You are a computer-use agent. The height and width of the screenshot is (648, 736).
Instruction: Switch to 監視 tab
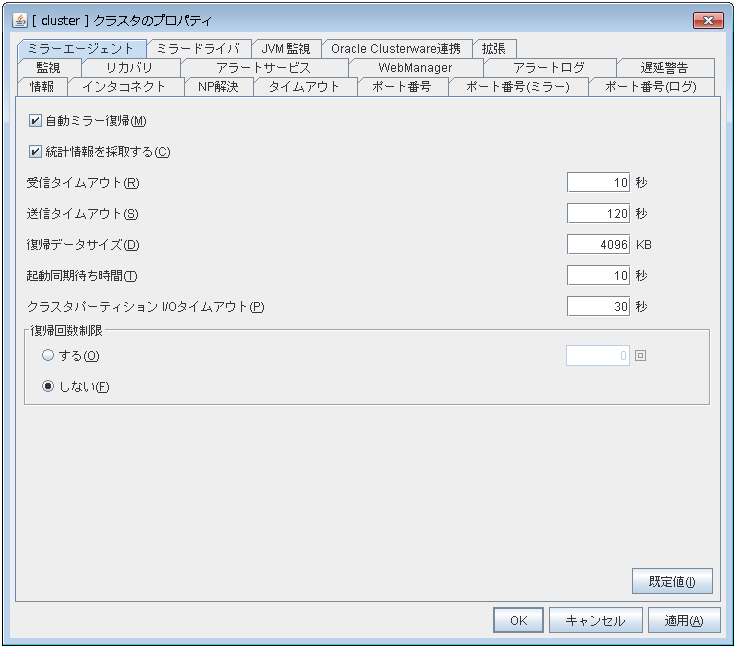pyautogui.click(x=48, y=68)
